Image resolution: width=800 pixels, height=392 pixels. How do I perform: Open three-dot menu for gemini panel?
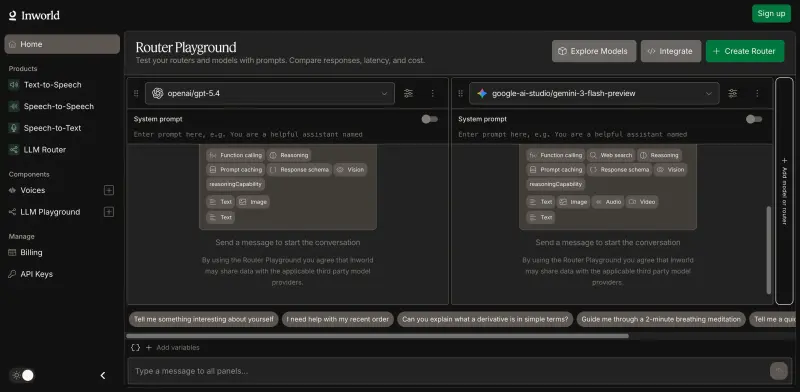[x=757, y=93]
